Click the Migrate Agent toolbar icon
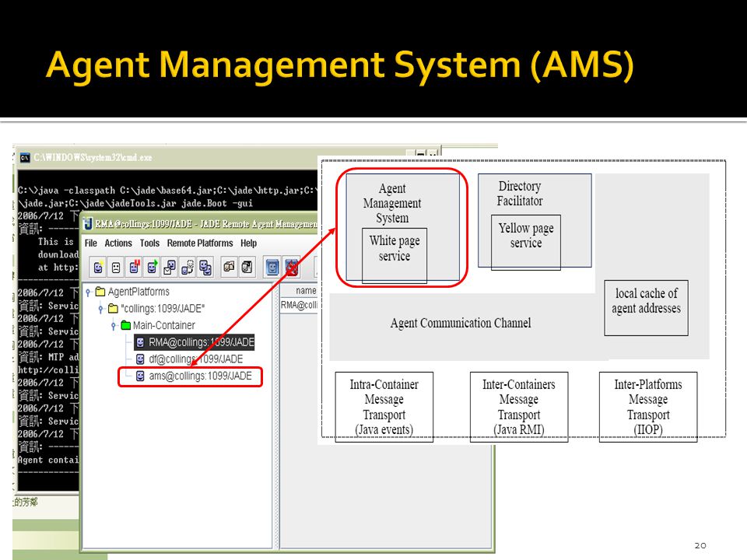 click(188, 267)
